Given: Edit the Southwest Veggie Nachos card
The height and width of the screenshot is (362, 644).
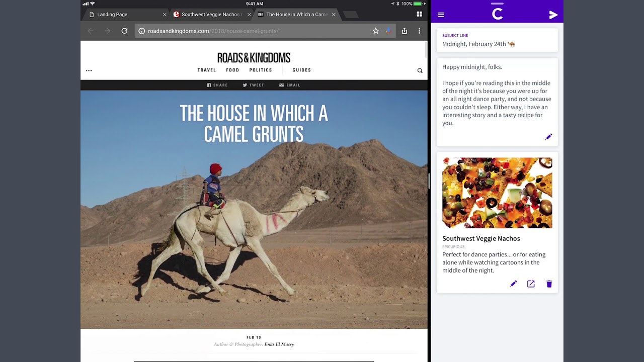Looking at the screenshot, I should pos(513,284).
